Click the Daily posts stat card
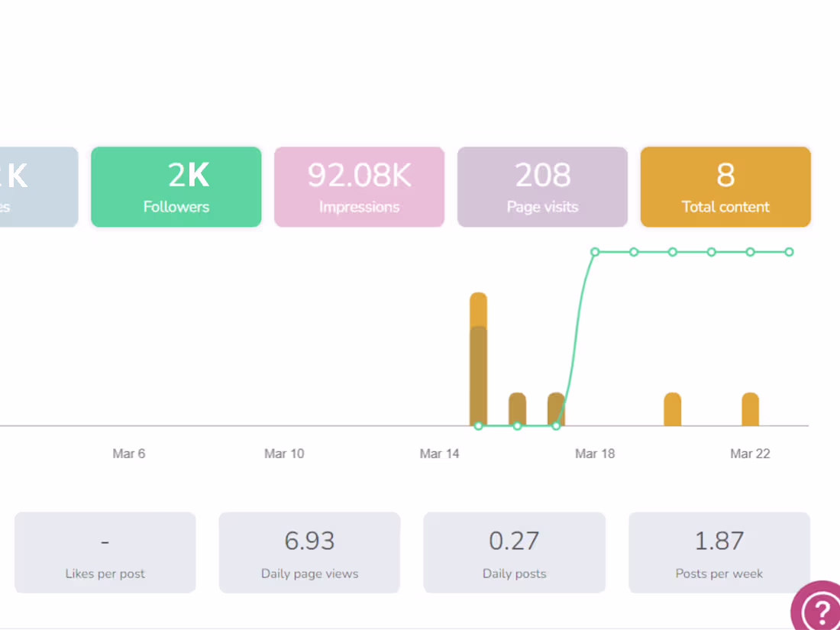 tap(514, 552)
